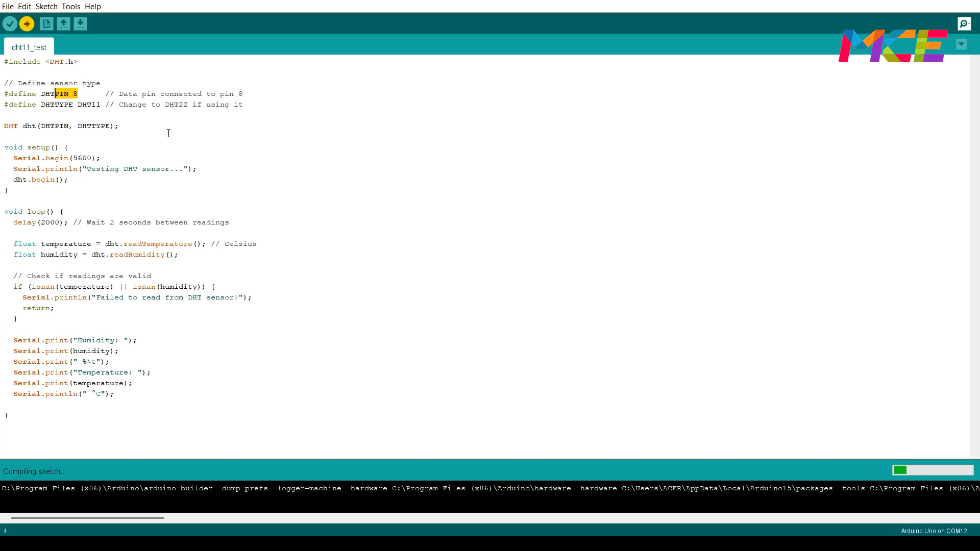Screen dimensions: 980x551
Task: Click the MKE logo overlay
Action: pos(893,46)
